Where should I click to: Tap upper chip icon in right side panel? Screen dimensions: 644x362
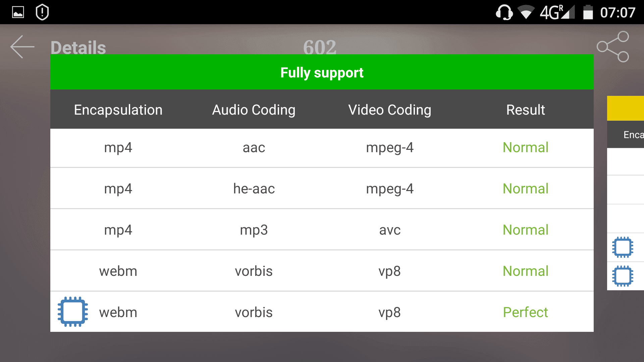[x=623, y=247]
